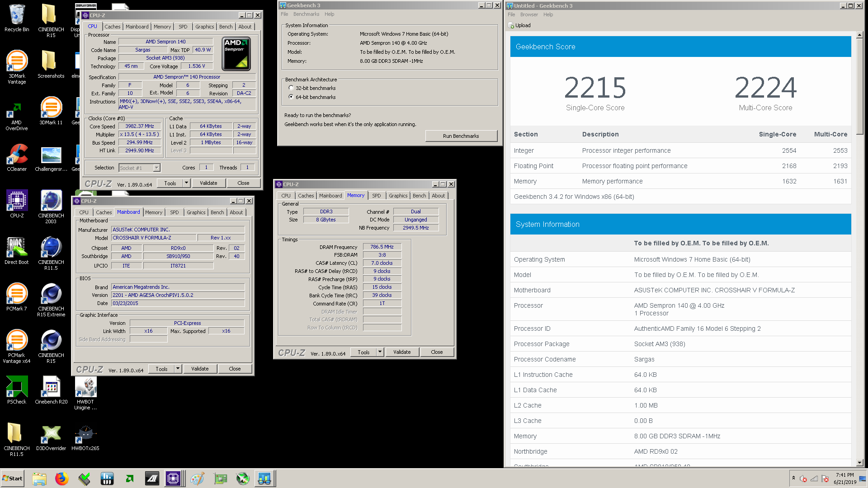Image resolution: width=868 pixels, height=488 pixels.
Task: Click the Cores count field in CPU-Z
Action: click(x=206, y=168)
